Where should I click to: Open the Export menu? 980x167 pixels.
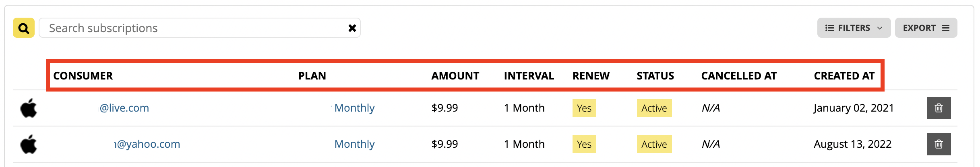click(x=926, y=28)
